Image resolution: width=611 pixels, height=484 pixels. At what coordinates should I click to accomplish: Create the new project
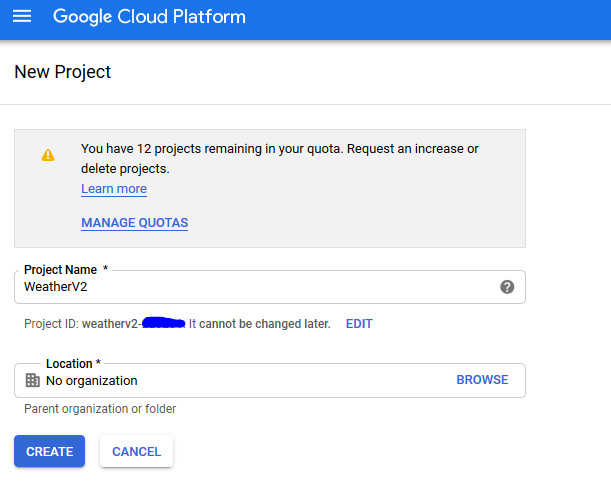49,452
